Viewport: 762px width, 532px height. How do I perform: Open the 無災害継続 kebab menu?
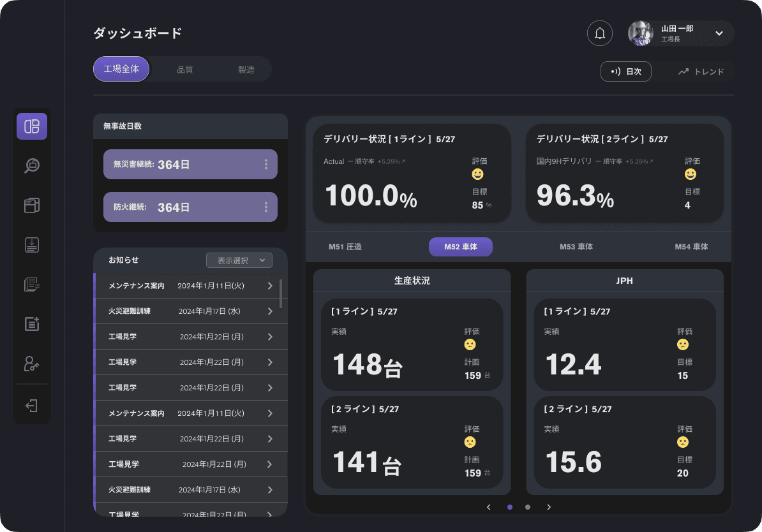[x=267, y=165]
